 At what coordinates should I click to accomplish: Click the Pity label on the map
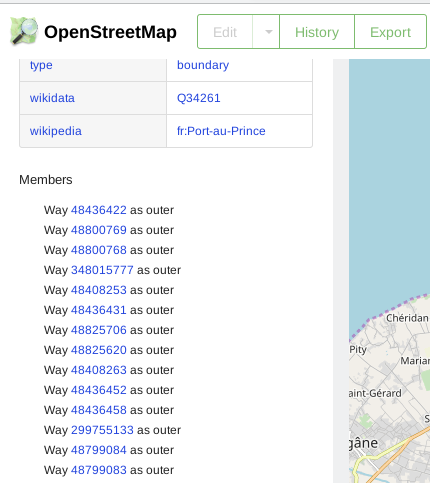358,350
